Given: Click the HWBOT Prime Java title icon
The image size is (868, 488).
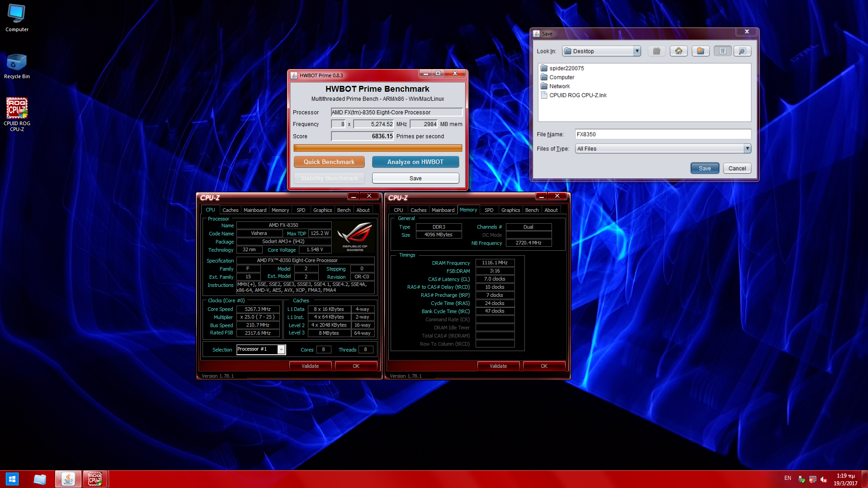Looking at the screenshot, I should coord(294,75).
